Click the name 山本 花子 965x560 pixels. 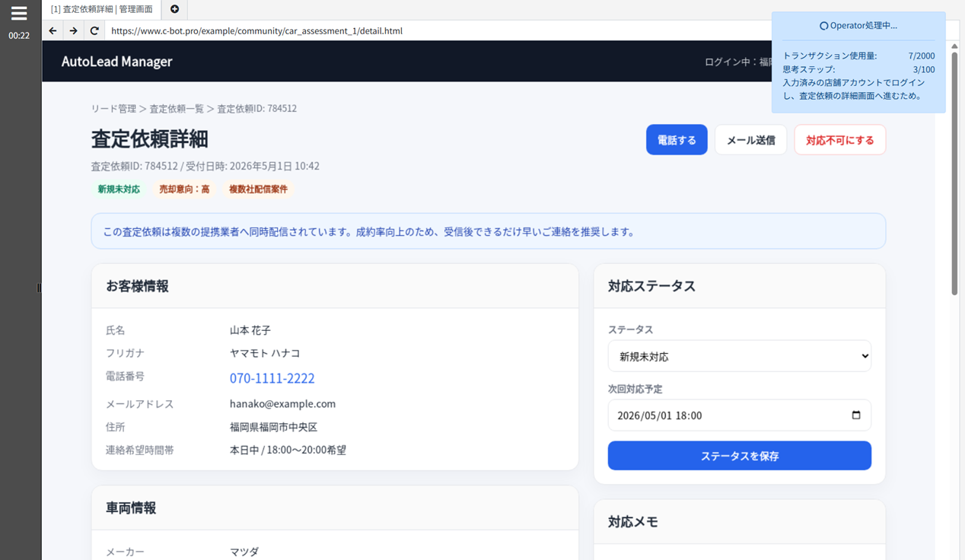250,330
